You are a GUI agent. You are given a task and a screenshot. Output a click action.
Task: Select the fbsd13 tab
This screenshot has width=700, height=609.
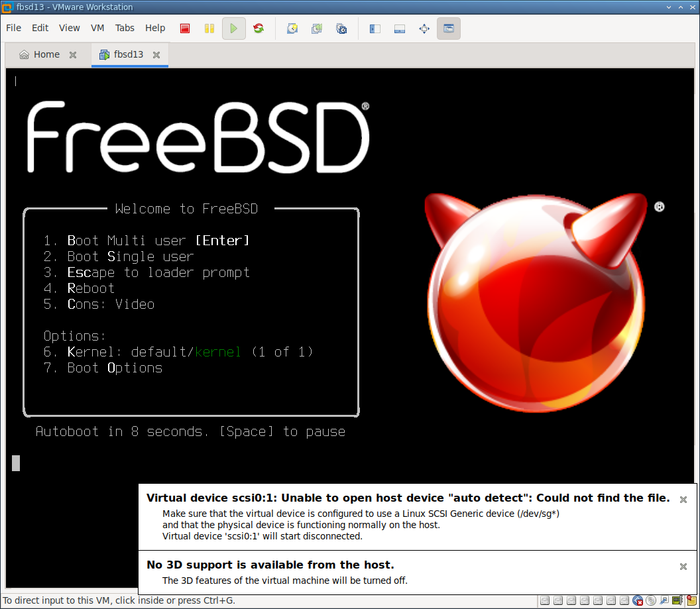129,54
